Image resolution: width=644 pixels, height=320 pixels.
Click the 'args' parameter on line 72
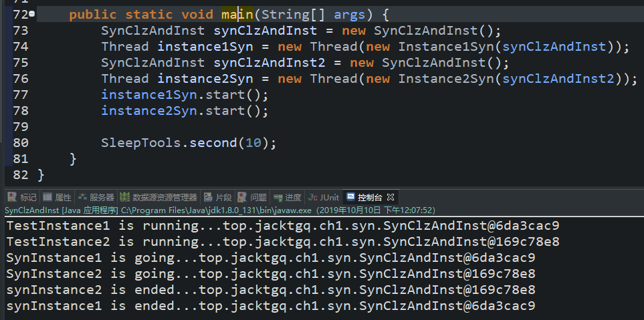click(350, 15)
